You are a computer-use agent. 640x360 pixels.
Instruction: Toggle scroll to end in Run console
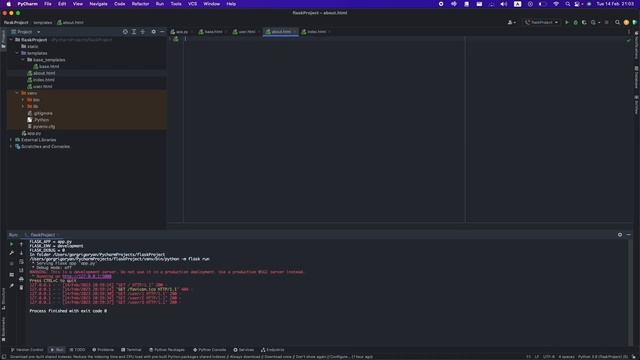21,270
